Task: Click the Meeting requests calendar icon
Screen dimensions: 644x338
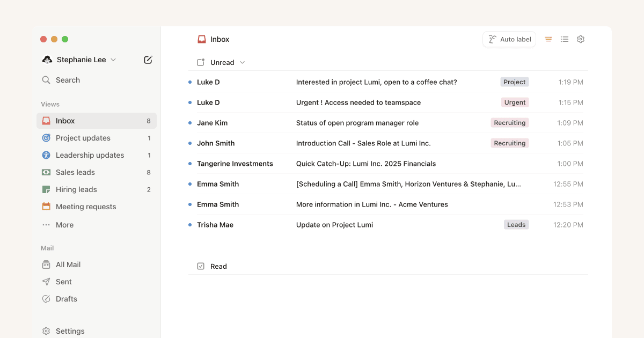Action: click(x=47, y=207)
